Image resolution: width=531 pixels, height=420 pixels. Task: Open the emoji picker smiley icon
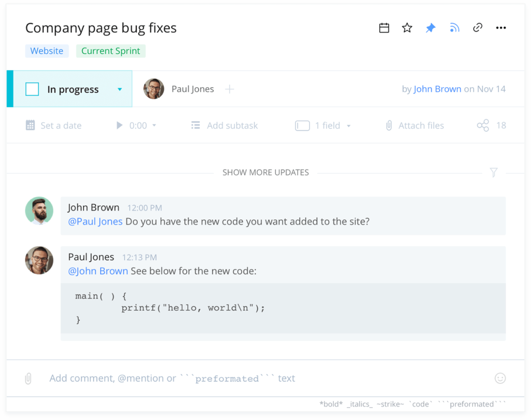pyautogui.click(x=500, y=379)
